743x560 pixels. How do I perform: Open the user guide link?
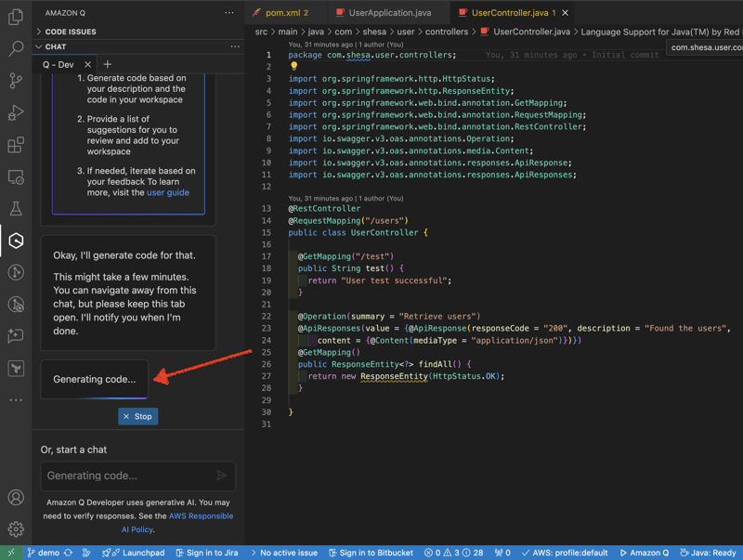[167, 192]
